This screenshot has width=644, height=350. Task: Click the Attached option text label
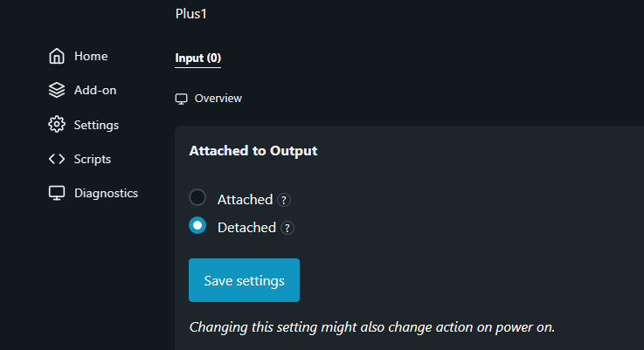coord(245,200)
